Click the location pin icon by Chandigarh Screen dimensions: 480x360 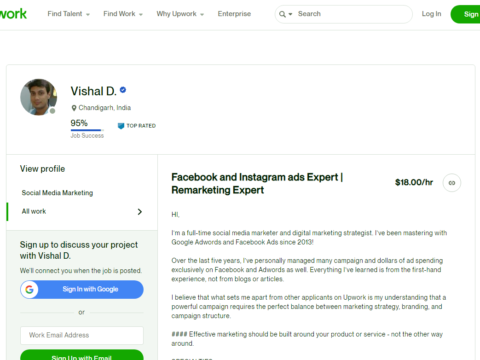[74, 108]
